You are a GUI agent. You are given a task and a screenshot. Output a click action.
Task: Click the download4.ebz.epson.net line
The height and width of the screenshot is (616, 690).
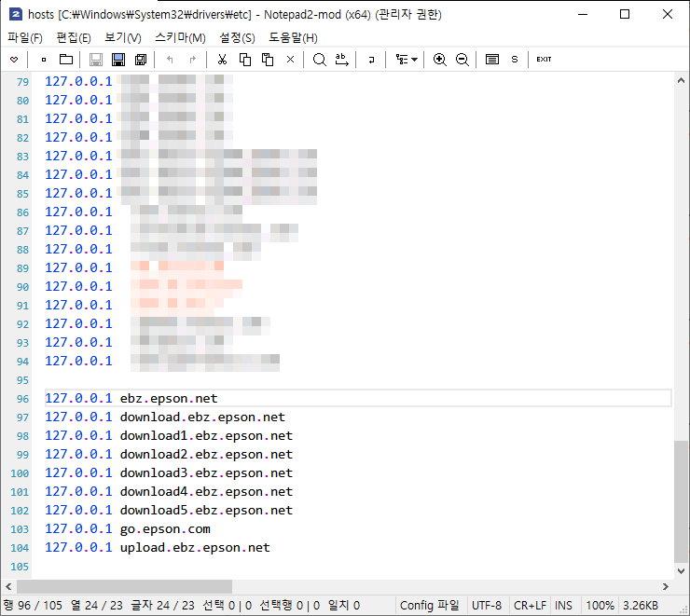pyautogui.click(x=169, y=491)
